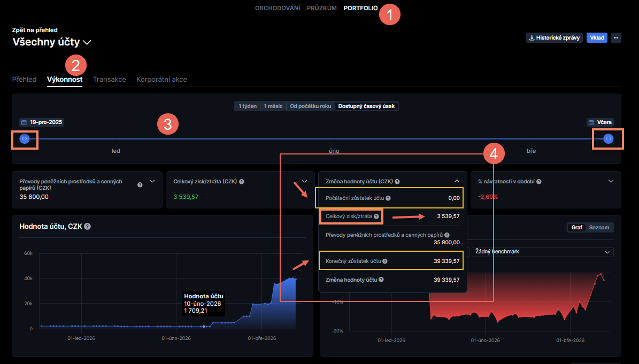639x364 pixels.
Task: Click help icon beside Konečný zůstatek účtu
Action: point(385,261)
